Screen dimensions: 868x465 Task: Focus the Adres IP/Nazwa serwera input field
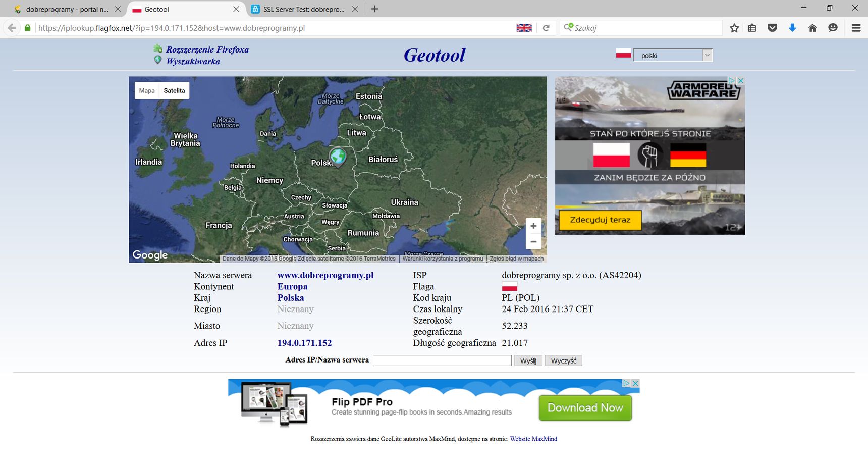[442, 360]
